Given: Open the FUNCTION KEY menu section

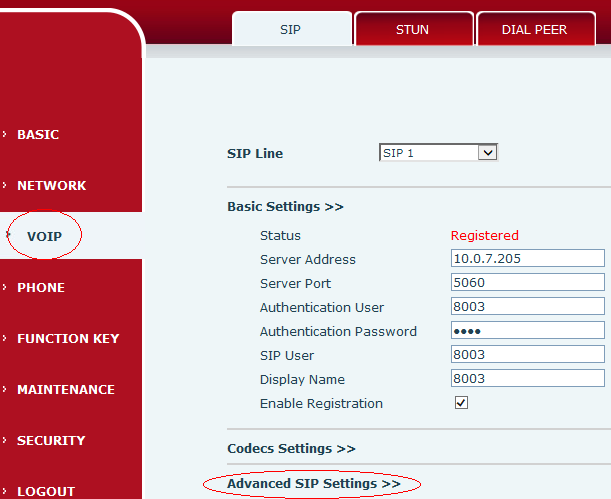Looking at the screenshot, I should [x=68, y=339].
